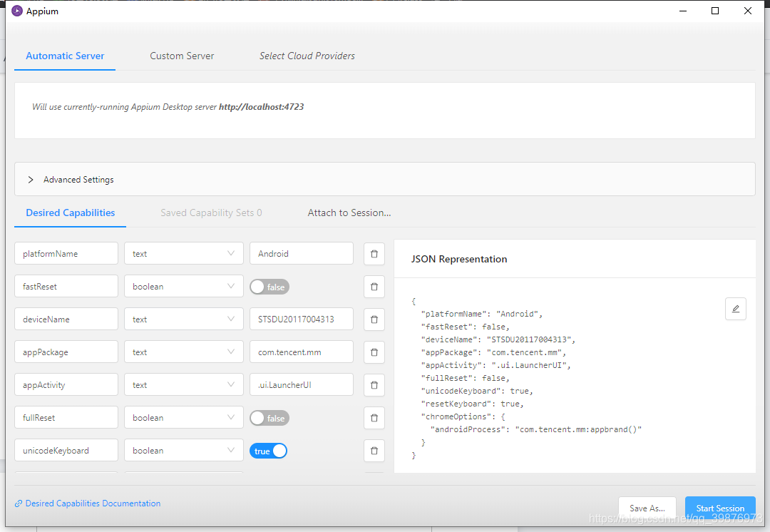Click the .ui.LauncherUI value field

(x=302, y=385)
